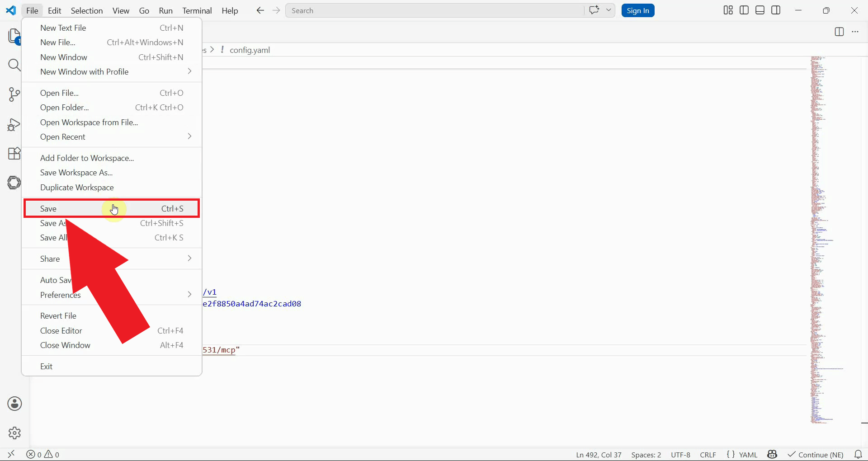Screen dimensions: 868x461
Task: Open the Run menu
Action: coord(165,10)
